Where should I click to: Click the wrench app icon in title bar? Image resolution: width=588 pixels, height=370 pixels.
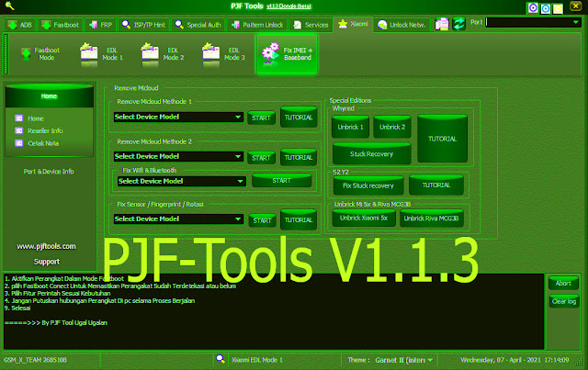pos(9,6)
